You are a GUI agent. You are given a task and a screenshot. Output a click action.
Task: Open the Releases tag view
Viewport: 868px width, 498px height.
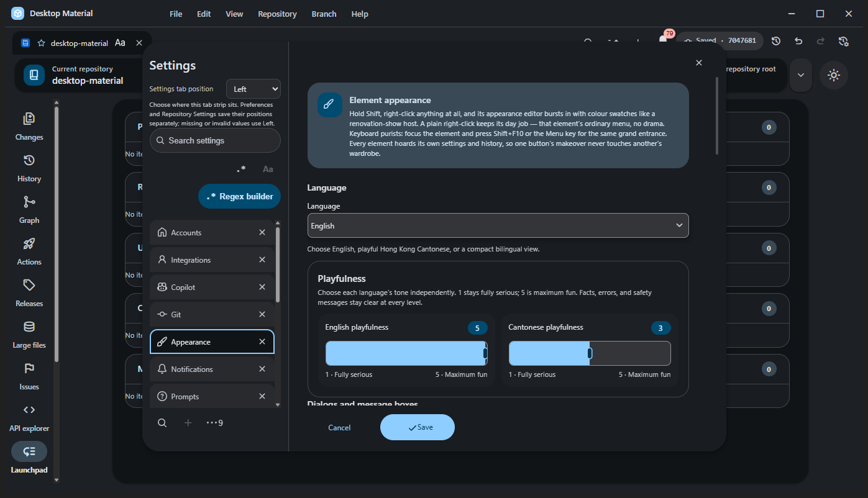[29, 293]
